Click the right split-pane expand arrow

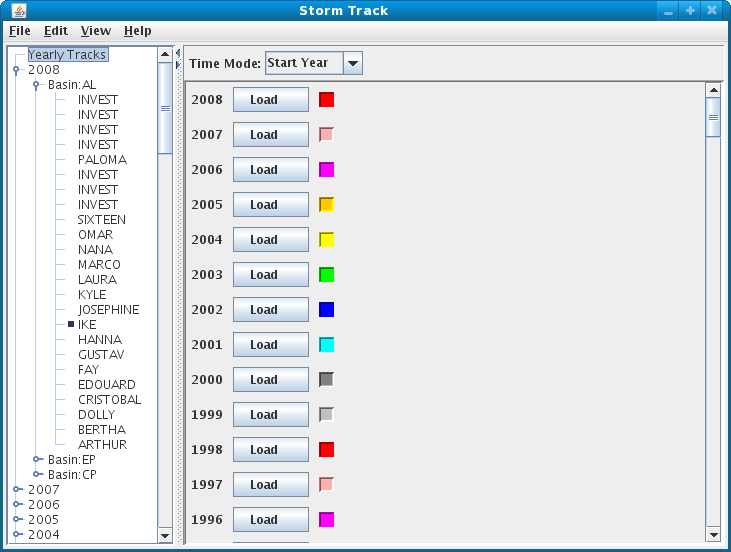(x=177, y=65)
